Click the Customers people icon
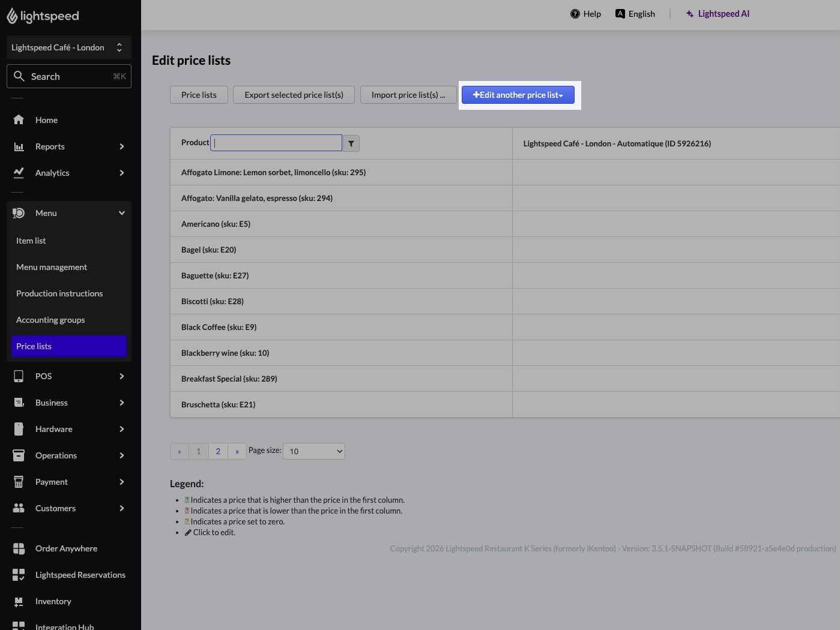This screenshot has height=630, width=840. [19, 508]
